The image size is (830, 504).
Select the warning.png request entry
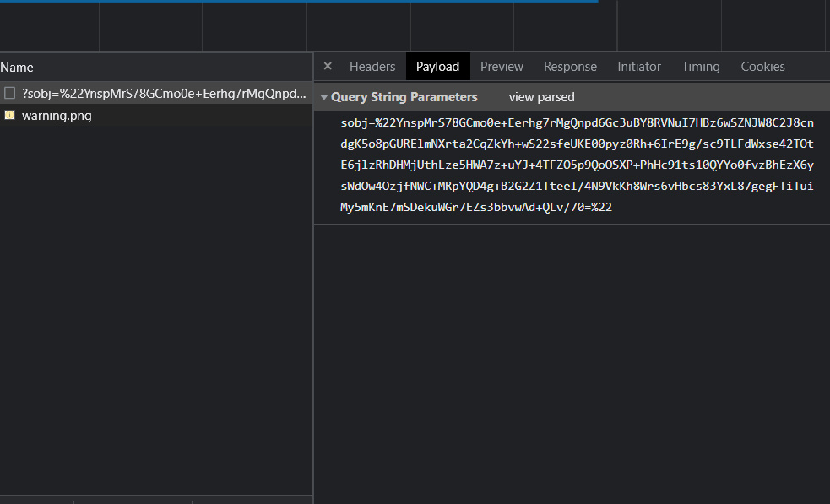(x=156, y=116)
